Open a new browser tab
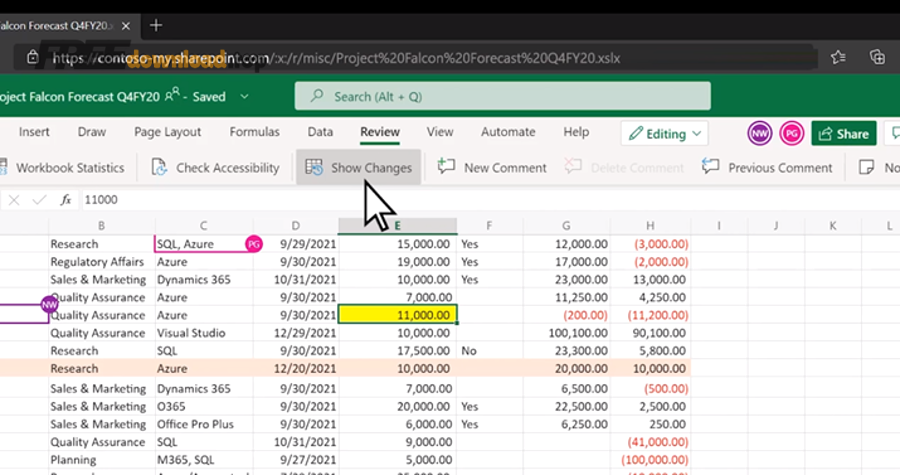This screenshot has width=900, height=475. coord(156,26)
